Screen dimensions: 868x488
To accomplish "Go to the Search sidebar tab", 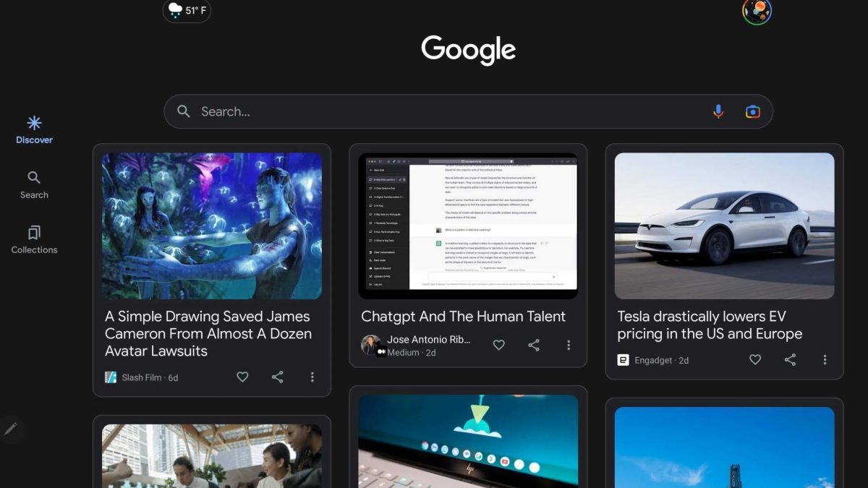I will [34, 185].
